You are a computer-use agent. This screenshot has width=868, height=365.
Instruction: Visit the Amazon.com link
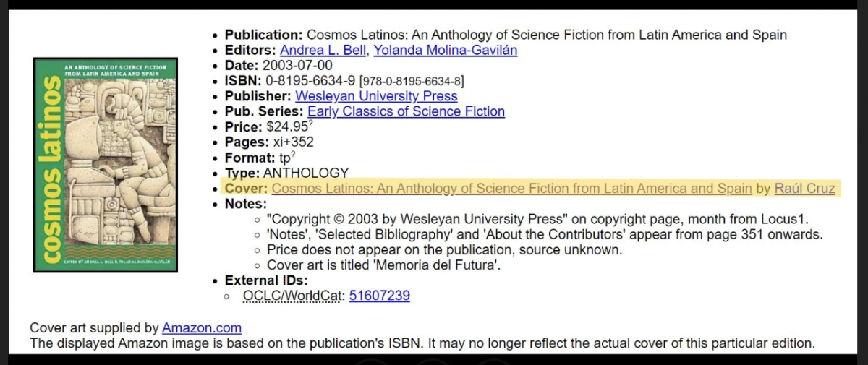[202, 328]
